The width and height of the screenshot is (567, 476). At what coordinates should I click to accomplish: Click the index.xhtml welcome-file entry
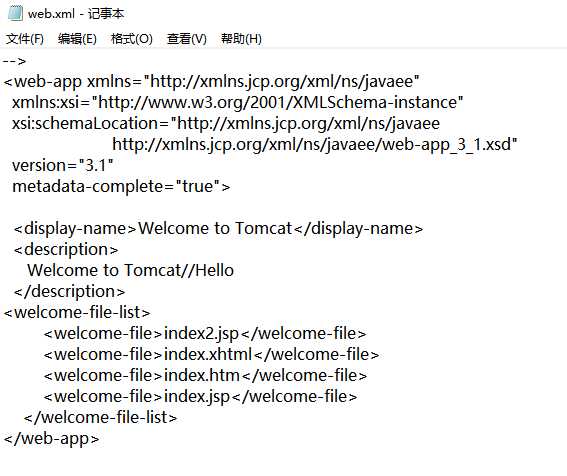212,354
